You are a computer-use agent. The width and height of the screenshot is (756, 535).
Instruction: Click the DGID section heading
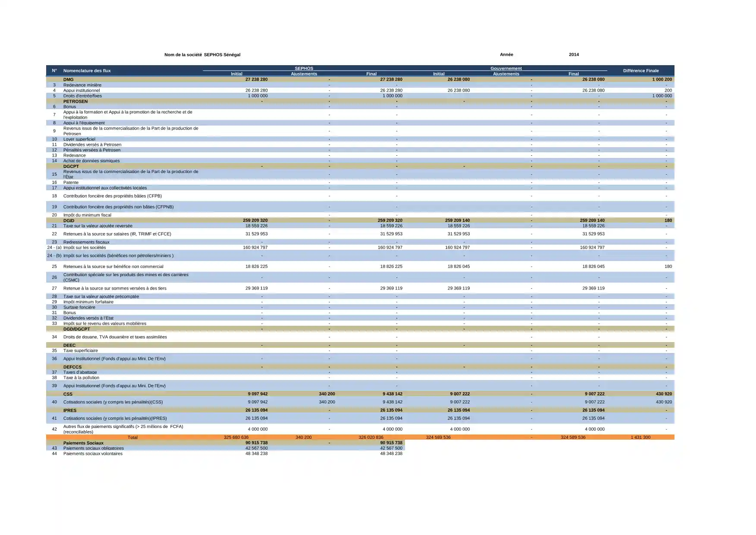click(x=69, y=220)
